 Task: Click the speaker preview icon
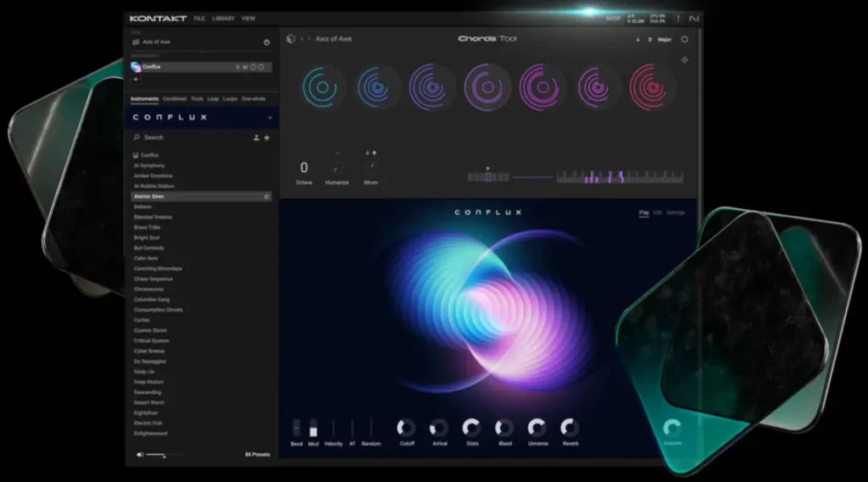click(140, 455)
